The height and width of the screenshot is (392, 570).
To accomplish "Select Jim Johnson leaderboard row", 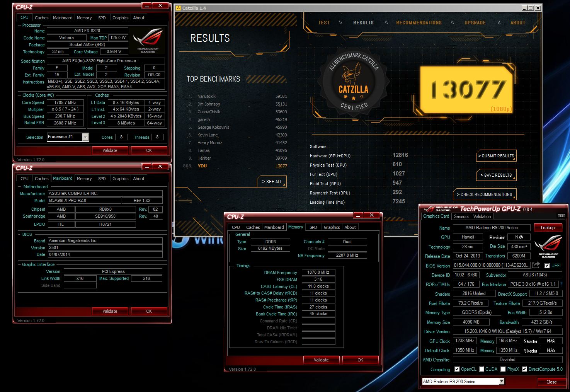I will pyautogui.click(x=238, y=104).
